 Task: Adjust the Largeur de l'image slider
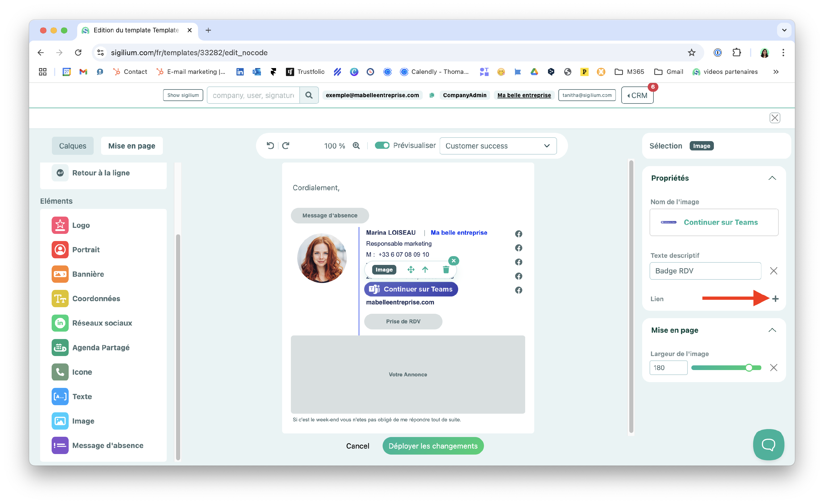(x=749, y=368)
